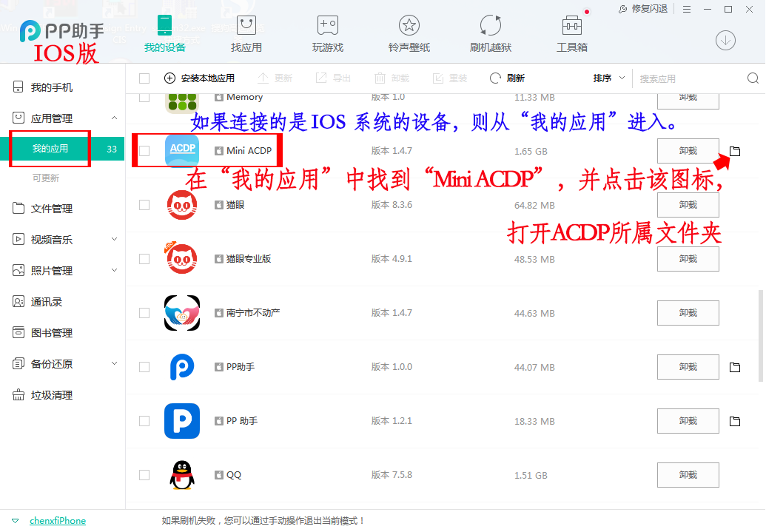Open PP 助手 1.2.1 file folder icon
766x532 pixels.
pyautogui.click(x=735, y=421)
